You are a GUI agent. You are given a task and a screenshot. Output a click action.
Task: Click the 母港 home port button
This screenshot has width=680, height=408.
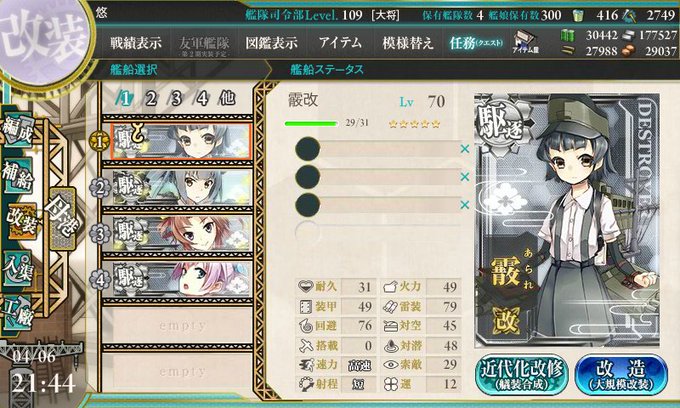62,219
